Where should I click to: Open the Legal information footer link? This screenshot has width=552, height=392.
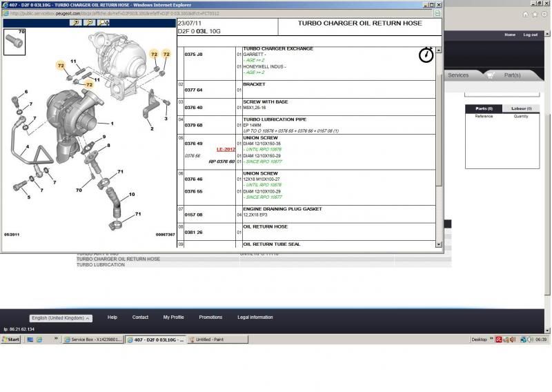255,317
